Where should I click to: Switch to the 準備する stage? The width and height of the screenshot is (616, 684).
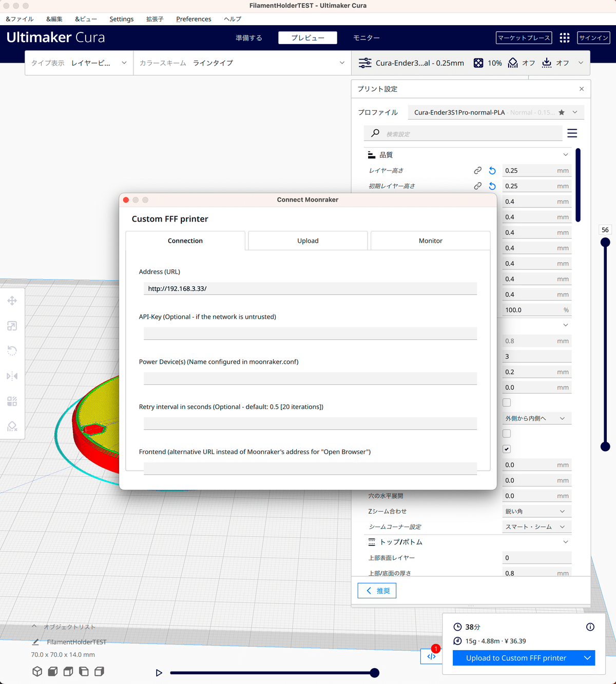tap(249, 37)
